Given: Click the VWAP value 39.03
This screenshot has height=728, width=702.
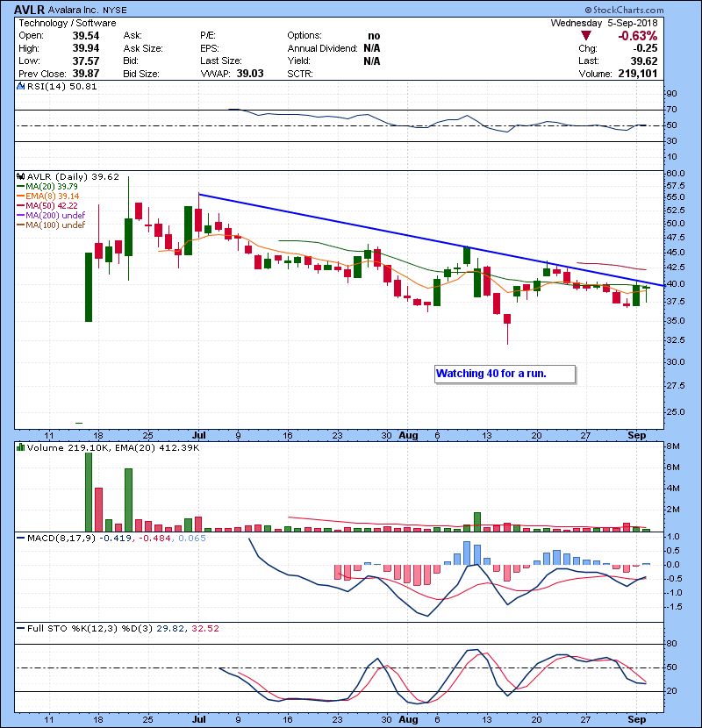Looking at the screenshot, I should tap(250, 74).
